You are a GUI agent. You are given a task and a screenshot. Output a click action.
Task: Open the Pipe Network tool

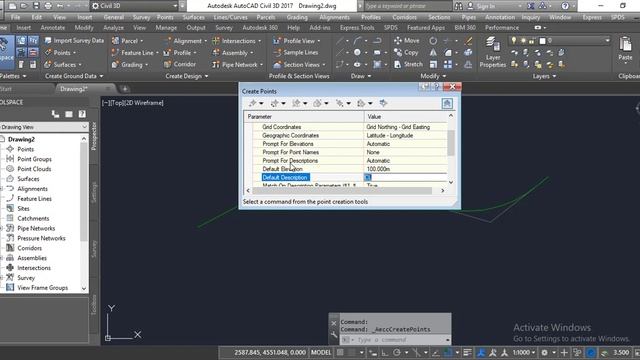[x=238, y=64]
